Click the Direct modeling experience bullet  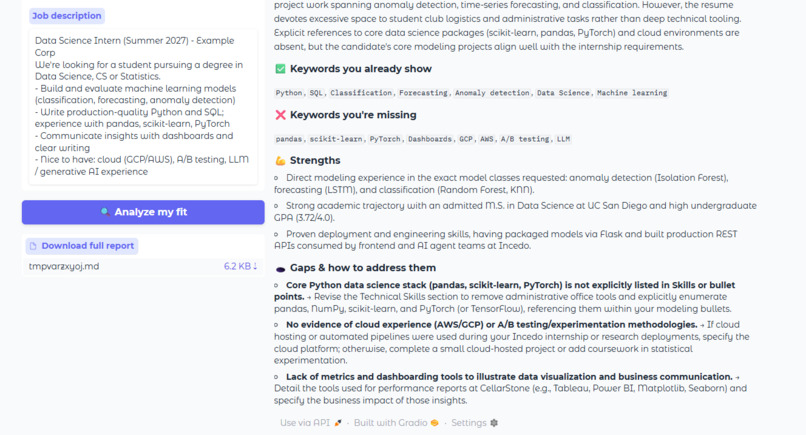pyautogui.click(x=501, y=184)
